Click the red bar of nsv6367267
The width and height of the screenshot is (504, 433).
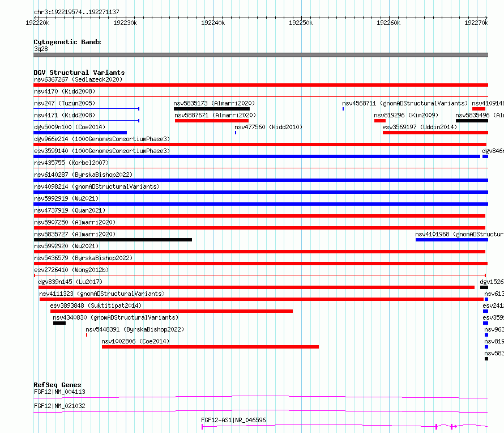[x=260, y=85]
